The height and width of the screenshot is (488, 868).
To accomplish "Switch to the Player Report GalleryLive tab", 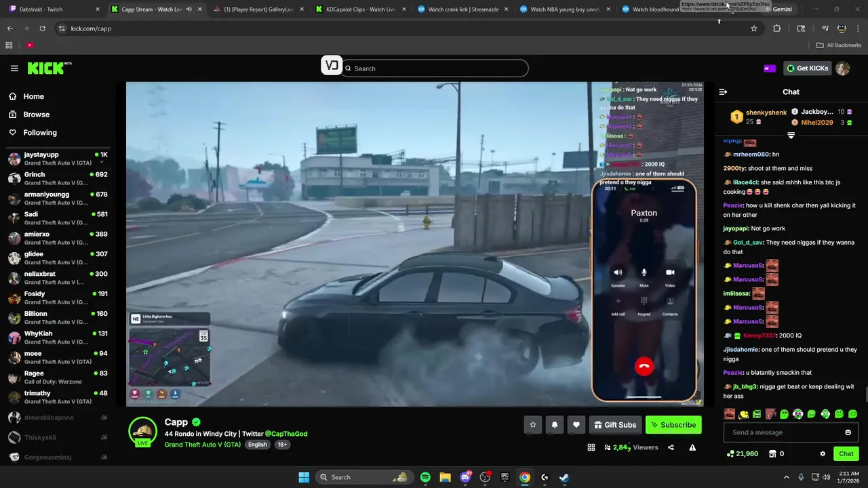I will click(x=258, y=9).
